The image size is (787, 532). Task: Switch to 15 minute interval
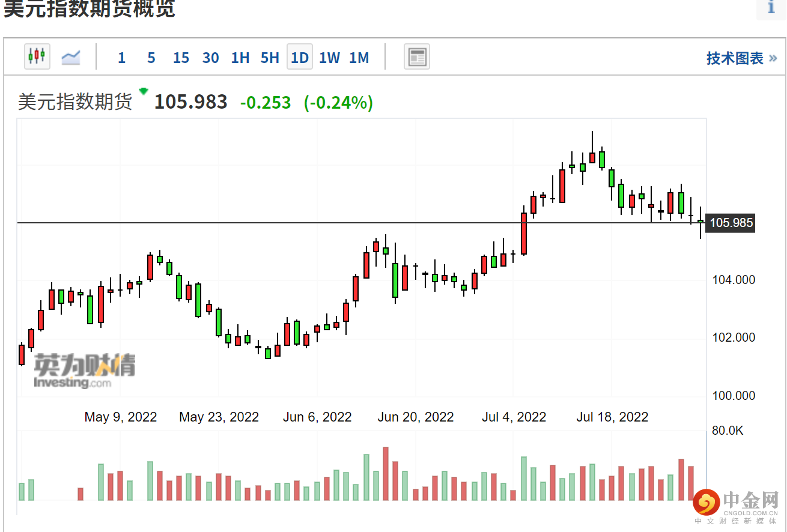pyautogui.click(x=180, y=58)
